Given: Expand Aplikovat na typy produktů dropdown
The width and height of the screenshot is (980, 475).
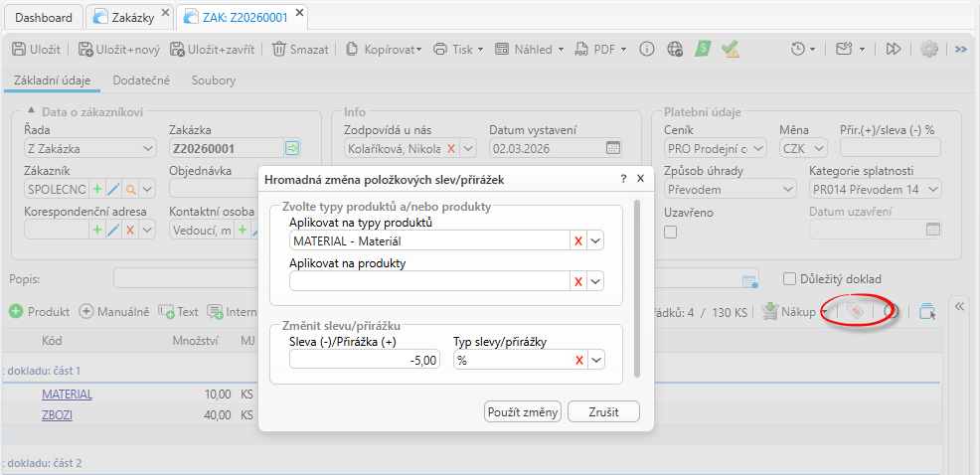Looking at the screenshot, I should point(596,240).
